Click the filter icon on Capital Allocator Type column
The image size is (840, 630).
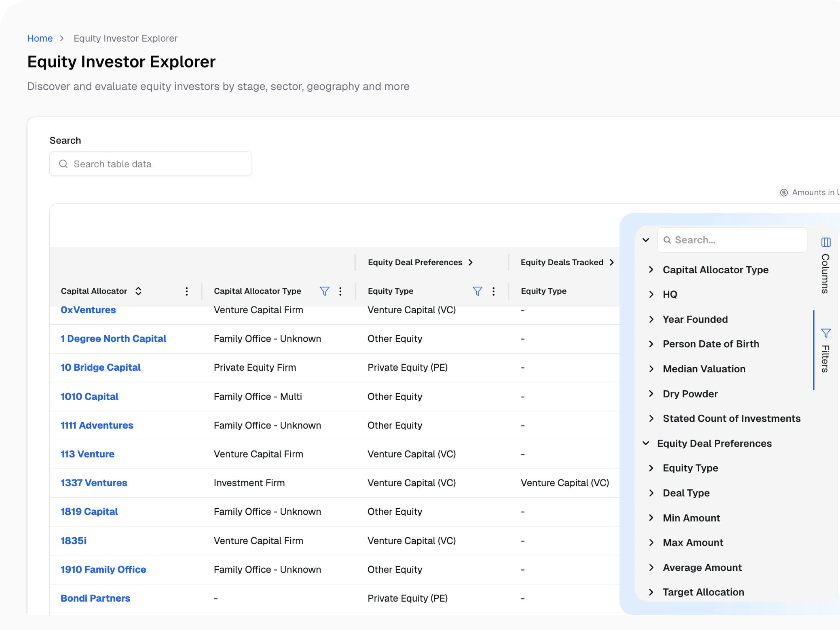click(x=325, y=291)
